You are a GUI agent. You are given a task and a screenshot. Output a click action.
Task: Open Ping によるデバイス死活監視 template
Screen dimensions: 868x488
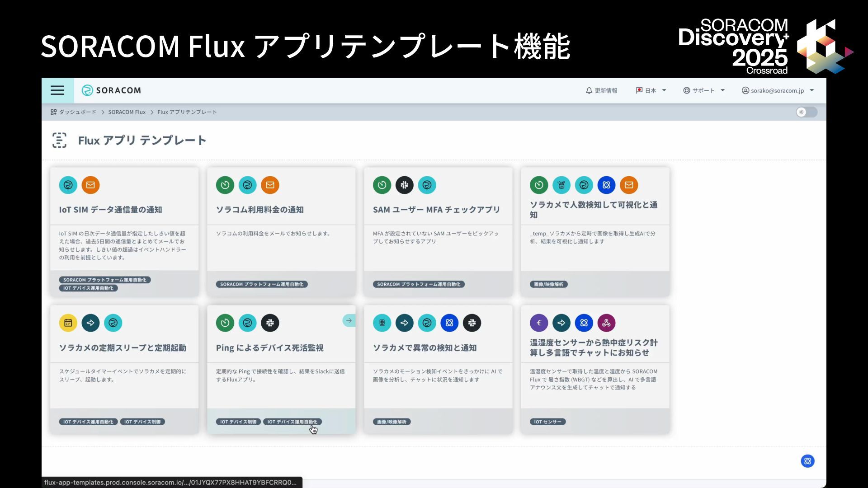[x=270, y=348]
